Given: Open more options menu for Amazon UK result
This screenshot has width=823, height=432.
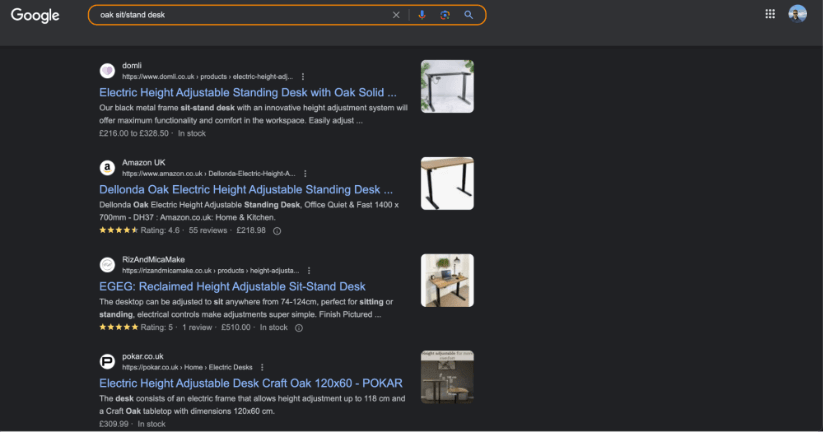Looking at the screenshot, I should pyautogui.click(x=305, y=174).
